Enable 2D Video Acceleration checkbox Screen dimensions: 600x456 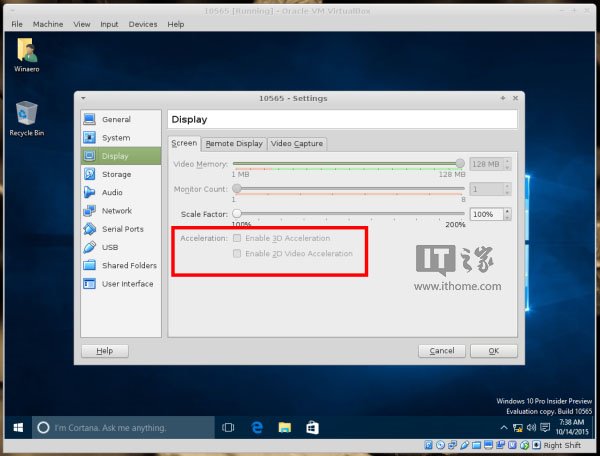(x=237, y=253)
